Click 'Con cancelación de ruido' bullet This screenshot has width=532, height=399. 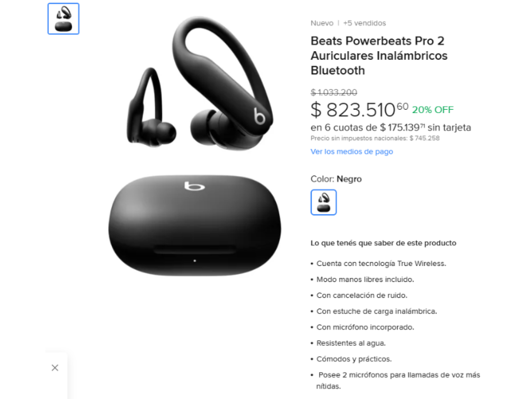pos(362,296)
